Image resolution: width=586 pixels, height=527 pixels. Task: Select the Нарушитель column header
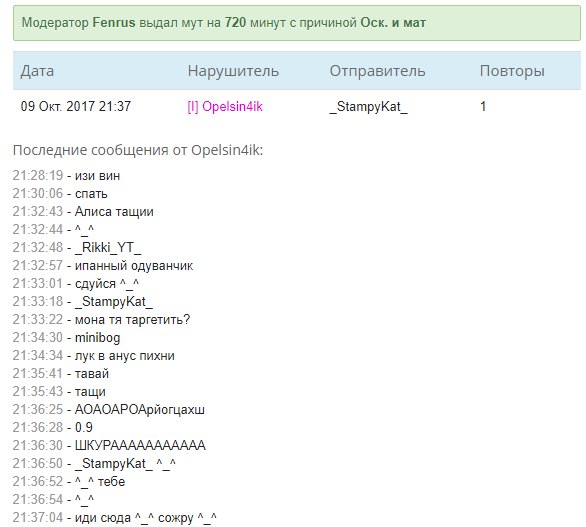coord(233,71)
